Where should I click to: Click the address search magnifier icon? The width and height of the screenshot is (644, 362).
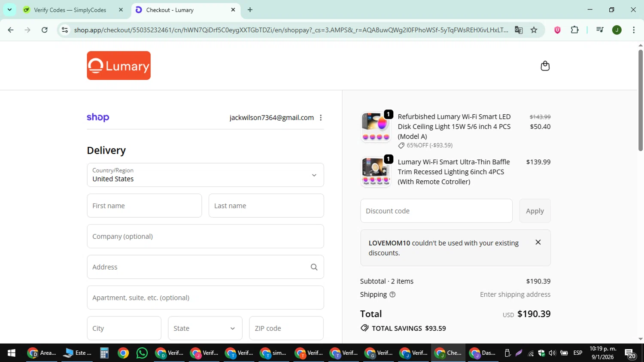314,267
